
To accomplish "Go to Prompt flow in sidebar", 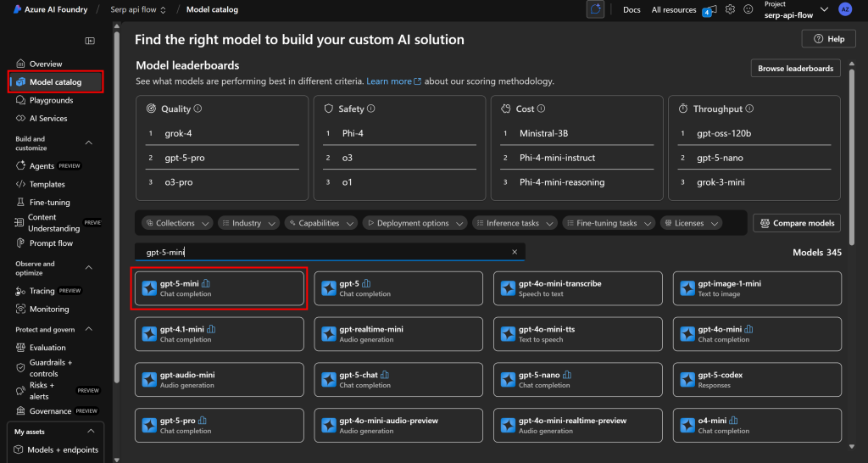I will (51, 243).
